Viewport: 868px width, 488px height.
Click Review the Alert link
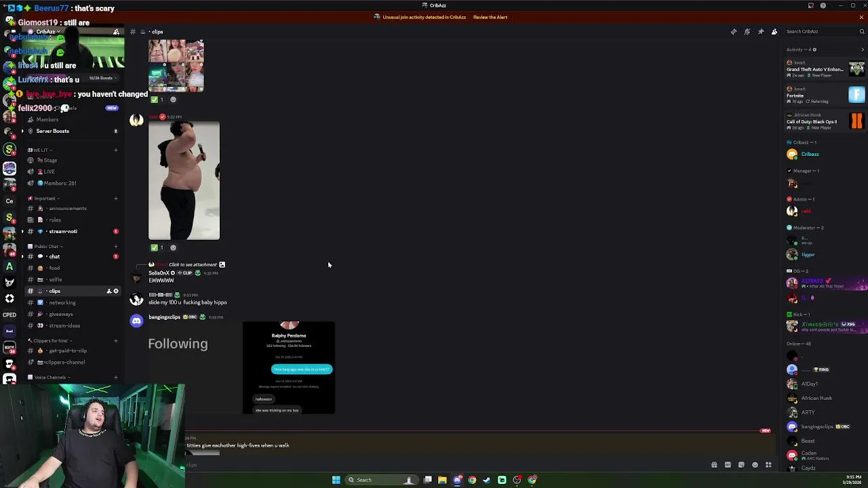click(490, 17)
